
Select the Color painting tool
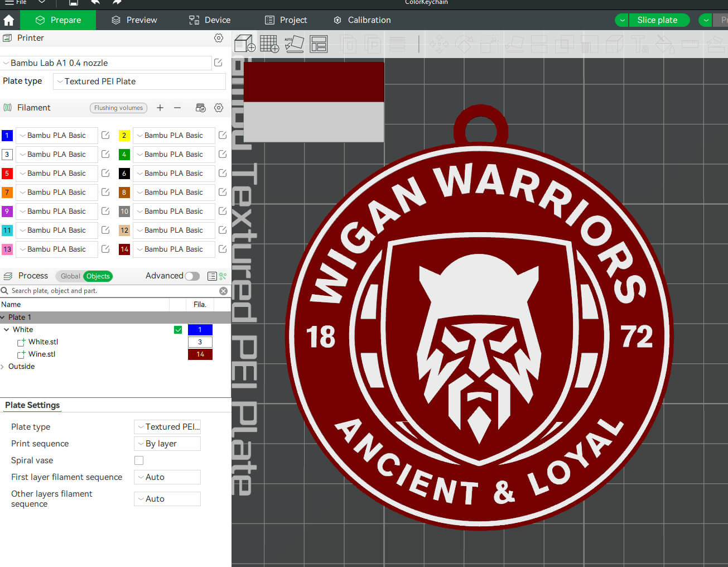point(664,44)
